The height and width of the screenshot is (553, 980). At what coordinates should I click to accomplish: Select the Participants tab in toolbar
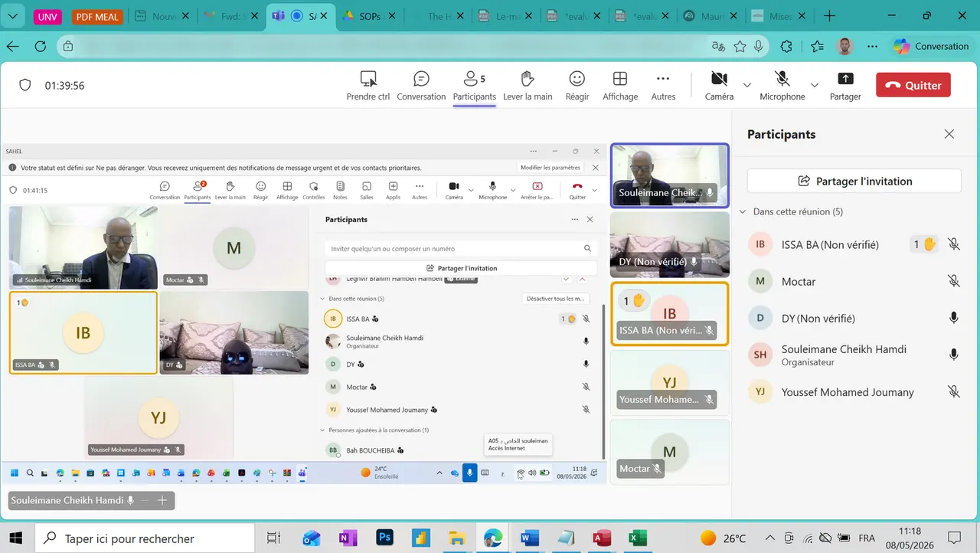coord(475,85)
